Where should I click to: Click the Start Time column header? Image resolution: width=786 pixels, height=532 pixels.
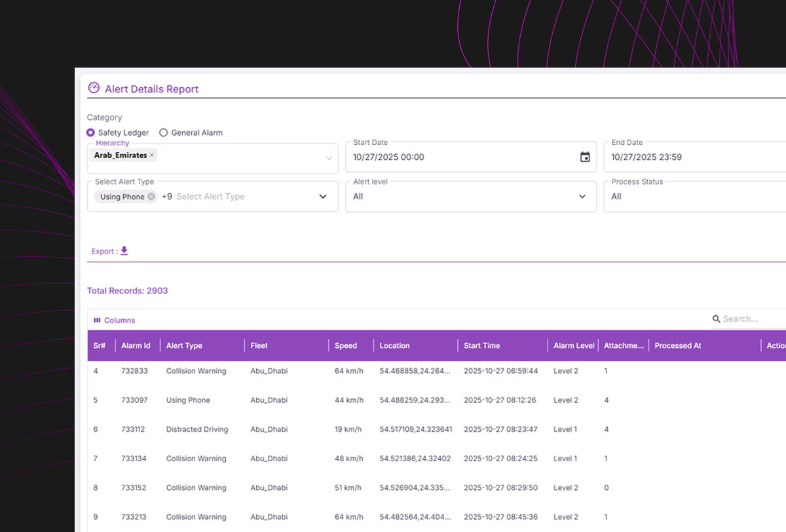482,345
